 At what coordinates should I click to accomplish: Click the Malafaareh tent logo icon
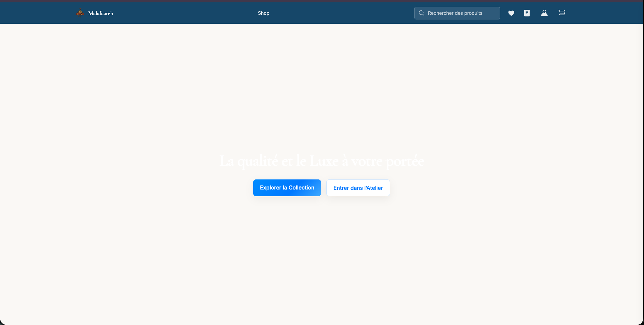tap(80, 12)
